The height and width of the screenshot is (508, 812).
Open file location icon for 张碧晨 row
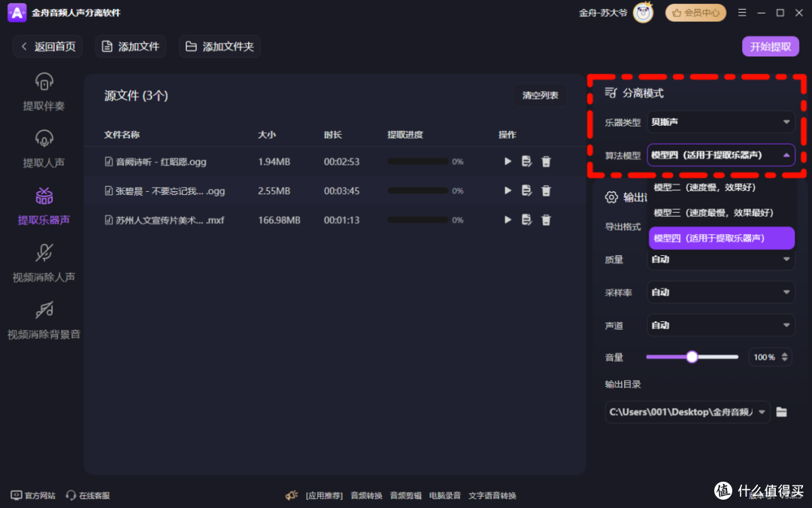tap(526, 190)
